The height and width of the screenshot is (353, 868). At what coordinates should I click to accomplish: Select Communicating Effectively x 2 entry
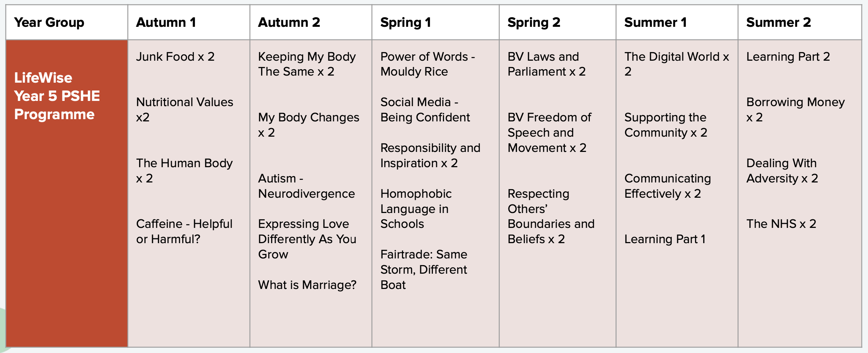click(x=668, y=186)
